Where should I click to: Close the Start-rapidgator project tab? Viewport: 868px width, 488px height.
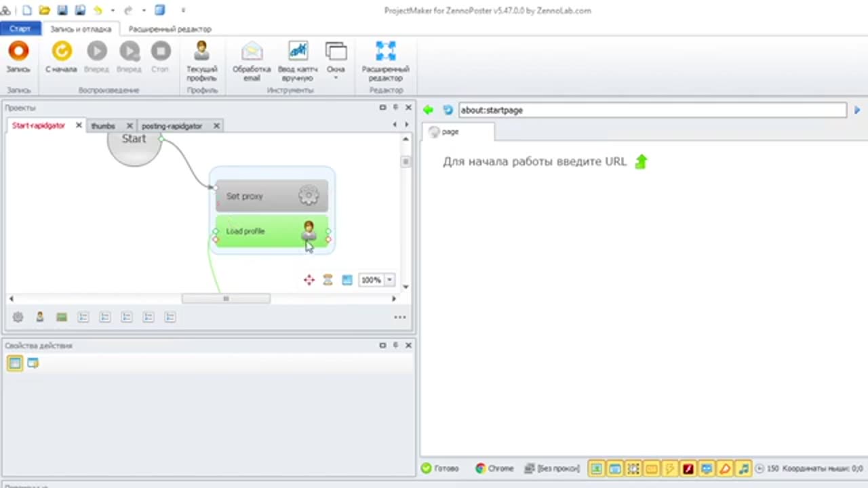79,125
